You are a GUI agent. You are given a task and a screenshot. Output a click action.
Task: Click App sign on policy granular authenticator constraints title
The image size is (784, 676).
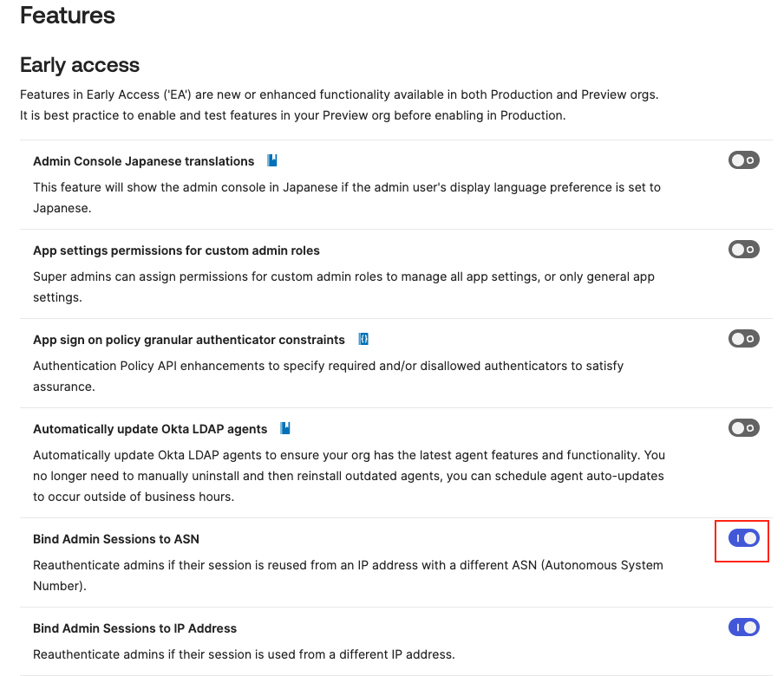click(x=189, y=340)
